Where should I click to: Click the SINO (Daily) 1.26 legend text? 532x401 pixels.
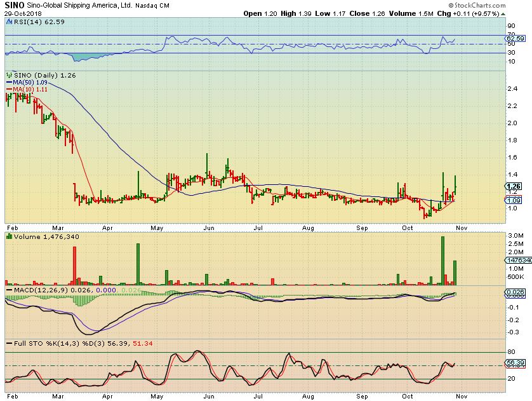coord(45,76)
